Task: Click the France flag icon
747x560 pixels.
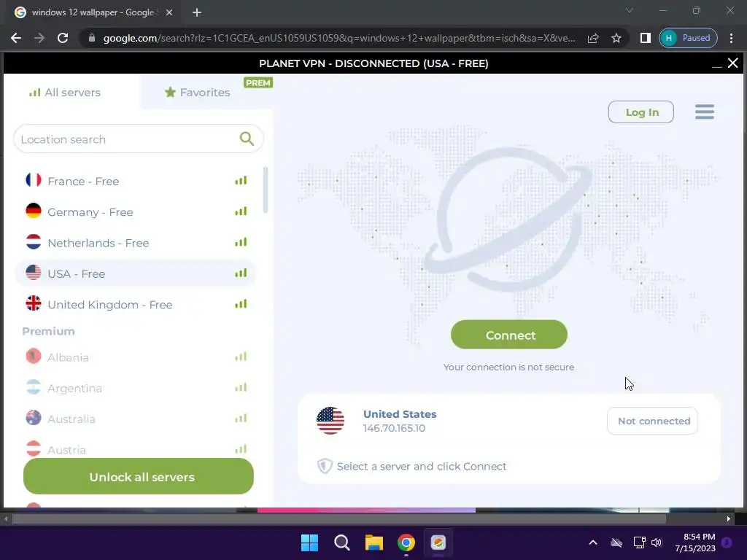Action: [x=34, y=180]
